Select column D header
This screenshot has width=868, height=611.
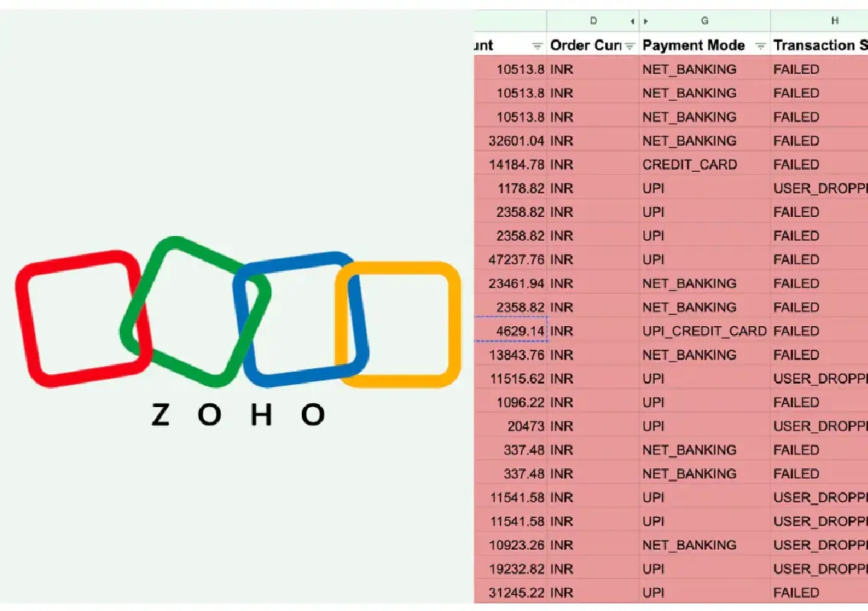(593, 21)
